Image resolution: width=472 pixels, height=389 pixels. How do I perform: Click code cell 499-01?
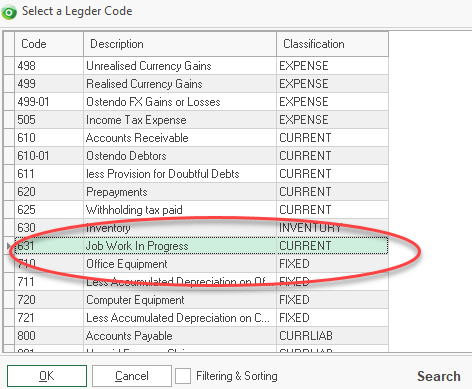coord(49,102)
